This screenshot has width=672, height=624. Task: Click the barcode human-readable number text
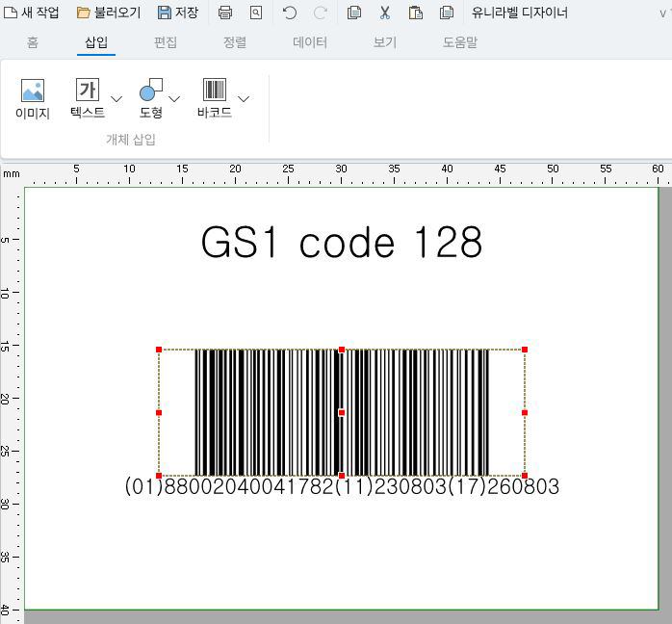point(342,486)
